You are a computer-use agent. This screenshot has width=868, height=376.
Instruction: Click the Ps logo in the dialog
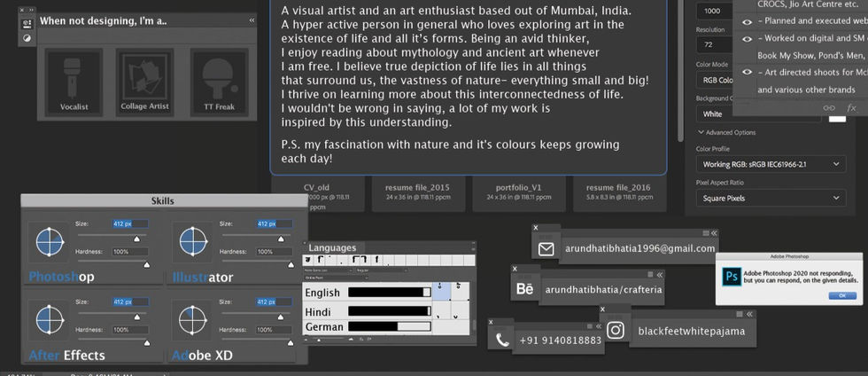[732, 276]
